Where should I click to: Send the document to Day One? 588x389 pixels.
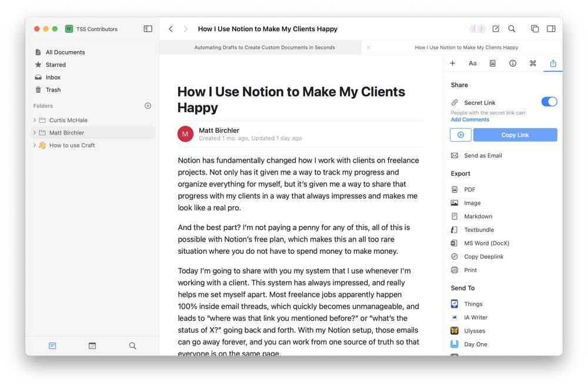pos(469,344)
